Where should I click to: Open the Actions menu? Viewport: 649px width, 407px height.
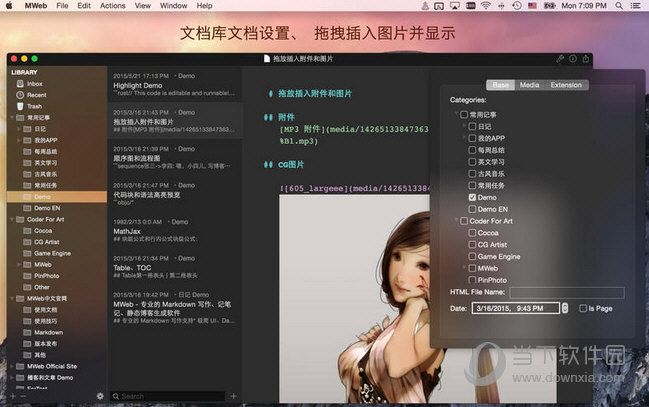pyautogui.click(x=113, y=5)
